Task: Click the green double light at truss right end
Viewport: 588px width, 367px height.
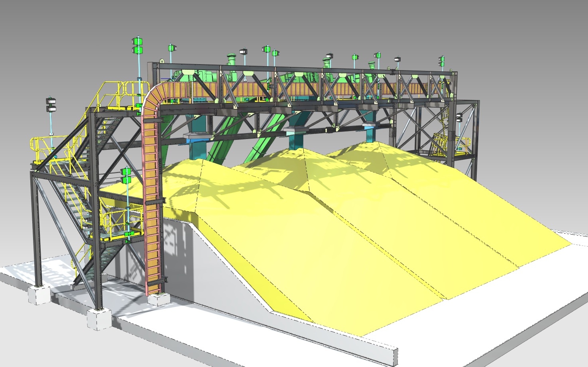Action: point(441,61)
